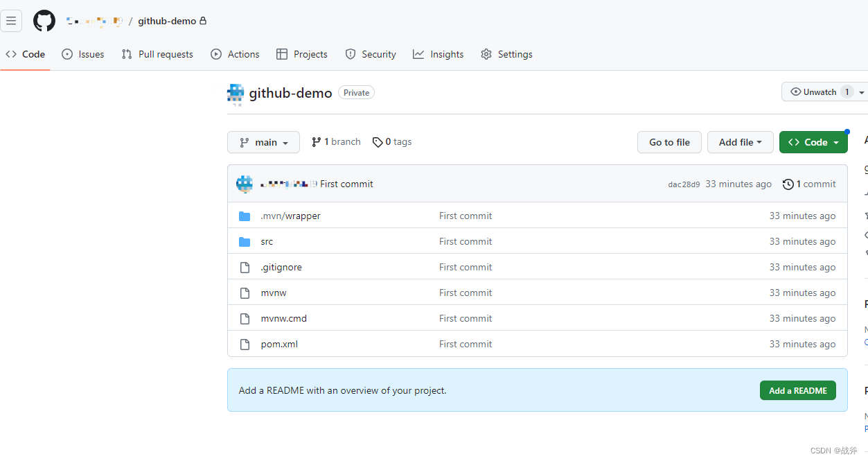Click the src folder icon
Viewport: 868px width, 461px height.
pos(245,242)
